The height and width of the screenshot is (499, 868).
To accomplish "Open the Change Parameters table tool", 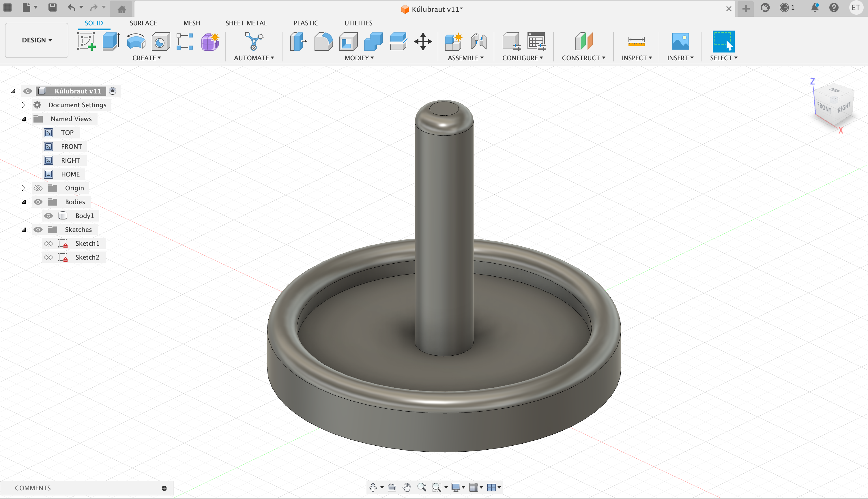I will tap(536, 42).
